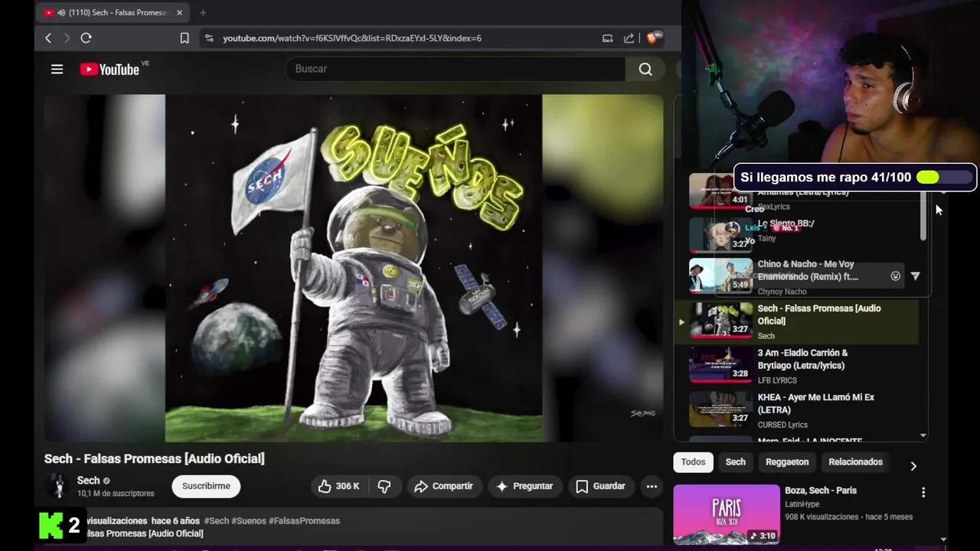Open Sech channel avatar

click(57, 486)
